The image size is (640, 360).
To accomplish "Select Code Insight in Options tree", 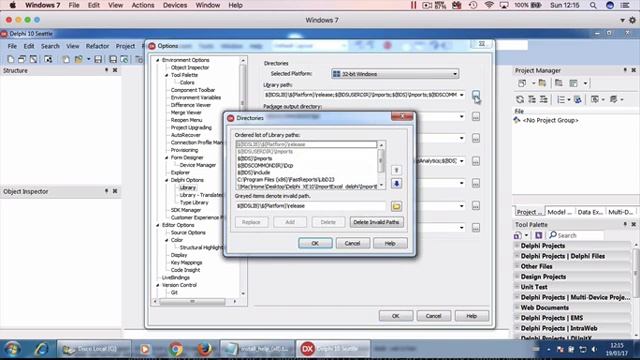I will pyautogui.click(x=185, y=270).
